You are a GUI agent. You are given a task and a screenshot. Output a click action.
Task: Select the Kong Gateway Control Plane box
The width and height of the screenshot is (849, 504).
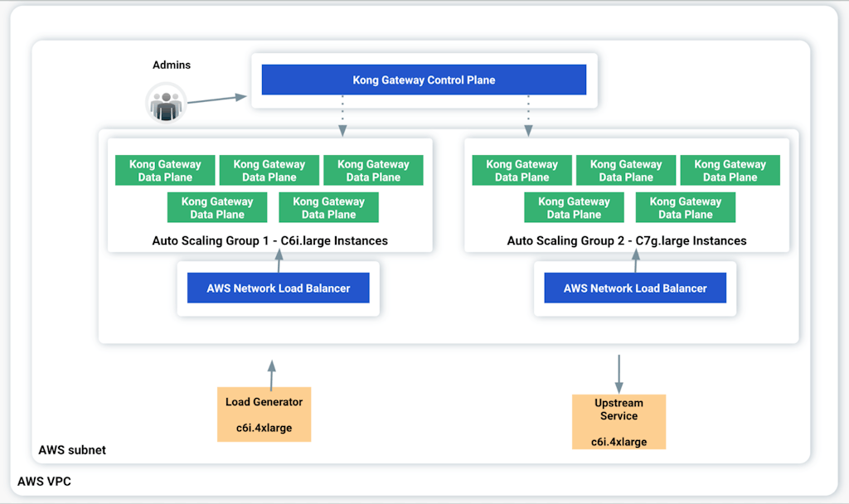[424, 80]
